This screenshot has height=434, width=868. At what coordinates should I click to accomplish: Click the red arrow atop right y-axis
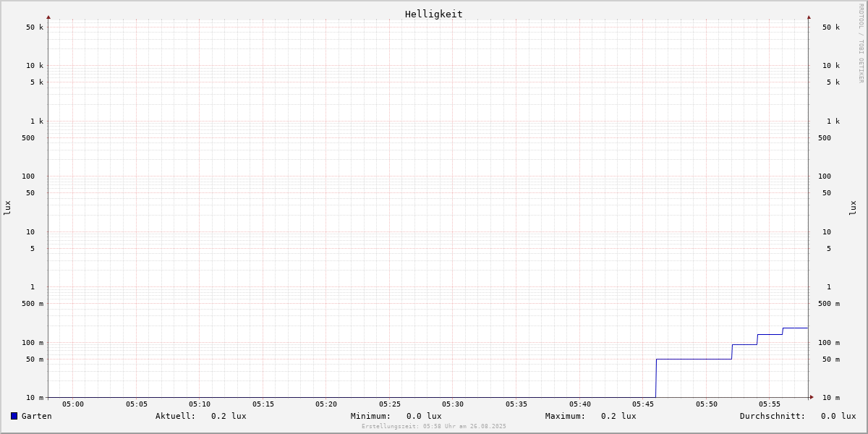point(809,17)
